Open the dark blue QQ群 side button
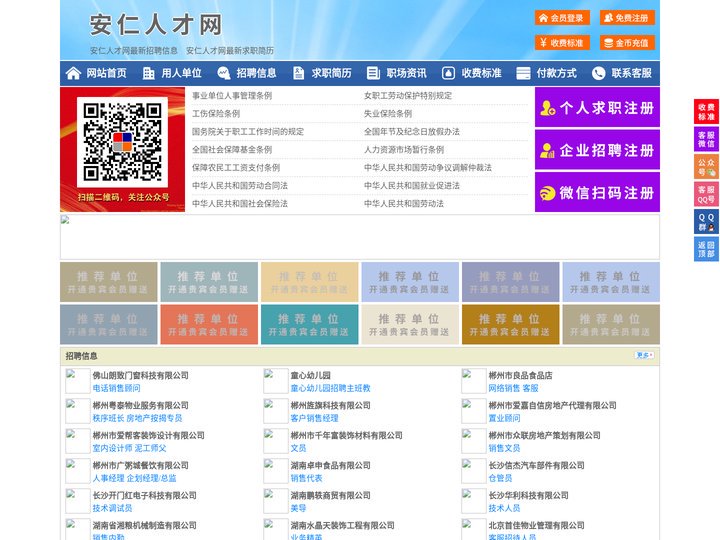 pos(706,222)
